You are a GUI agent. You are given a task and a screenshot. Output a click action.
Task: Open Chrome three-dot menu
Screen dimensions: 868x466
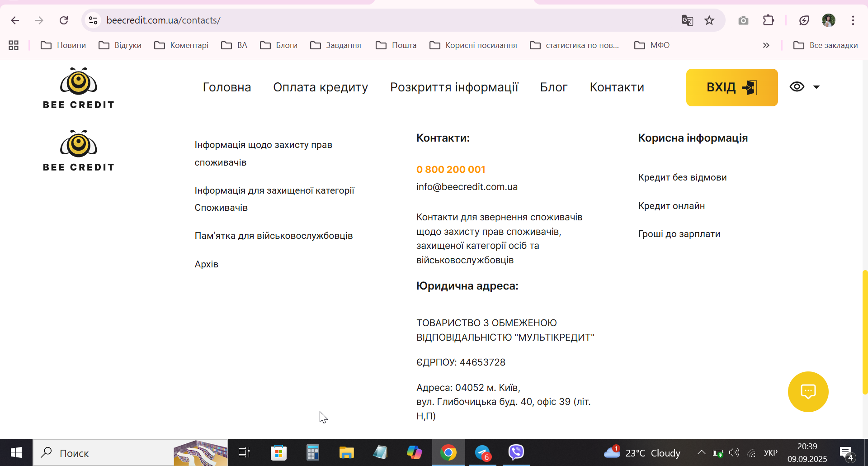(x=853, y=20)
